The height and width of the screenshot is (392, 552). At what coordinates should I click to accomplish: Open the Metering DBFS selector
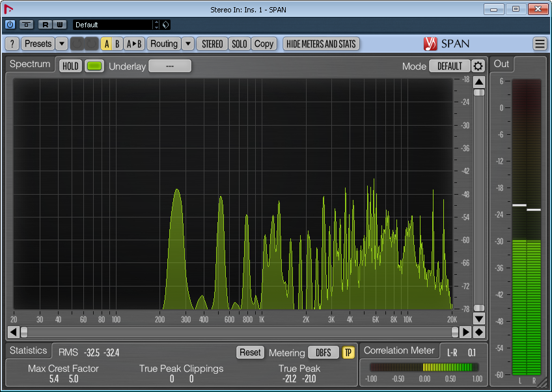click(323, 352)
